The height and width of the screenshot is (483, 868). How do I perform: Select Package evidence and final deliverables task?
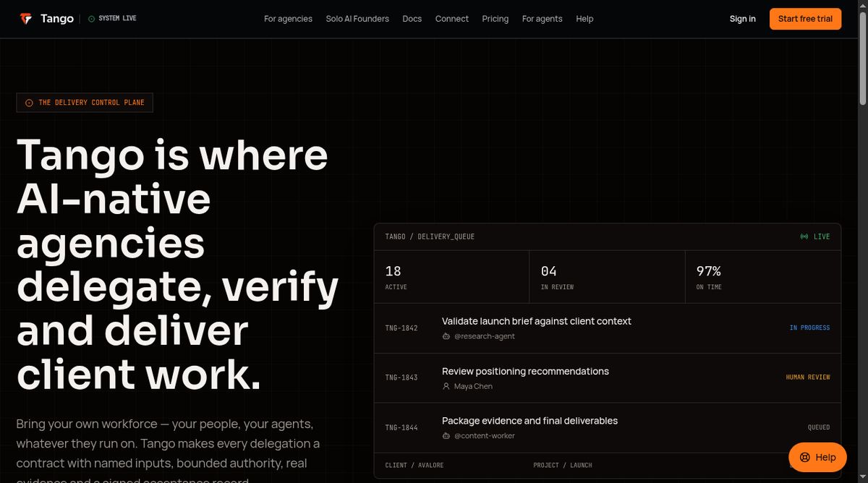tap(529, 421)
